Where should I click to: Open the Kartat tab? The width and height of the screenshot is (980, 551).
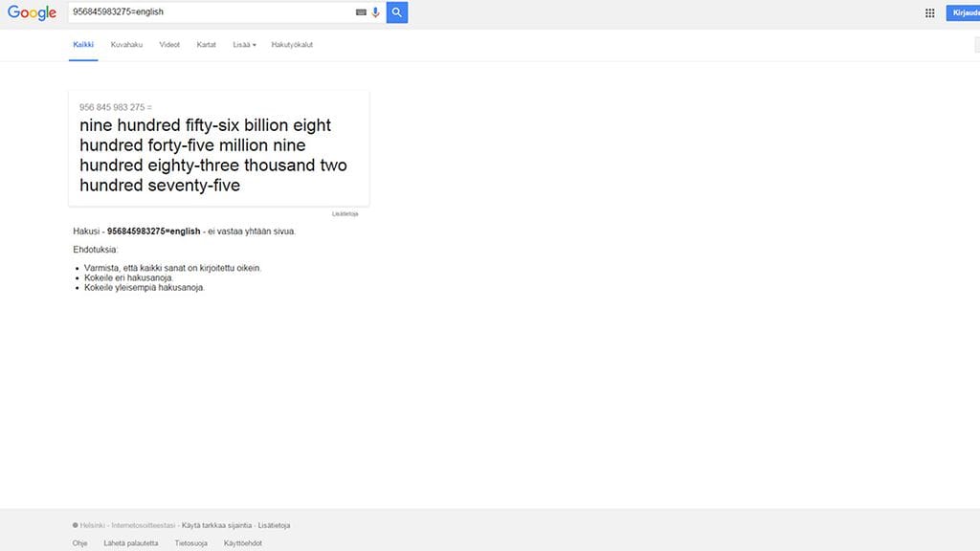pos(206,45)
